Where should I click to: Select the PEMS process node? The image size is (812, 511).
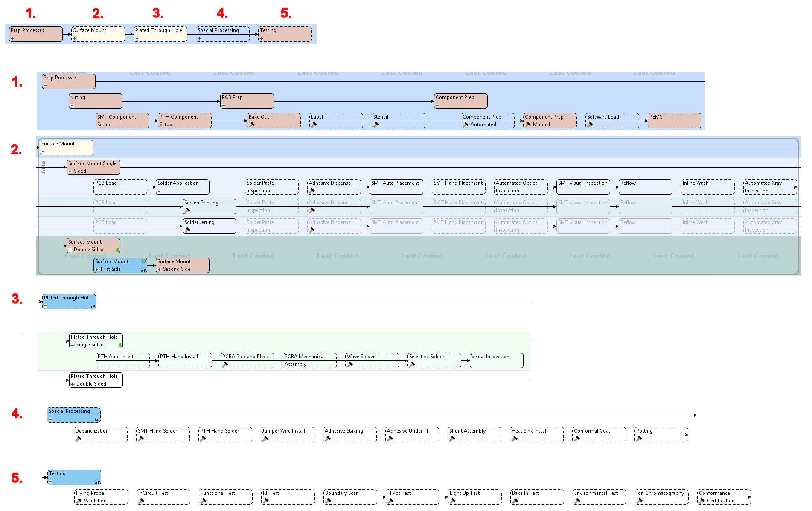pos(674,120)
